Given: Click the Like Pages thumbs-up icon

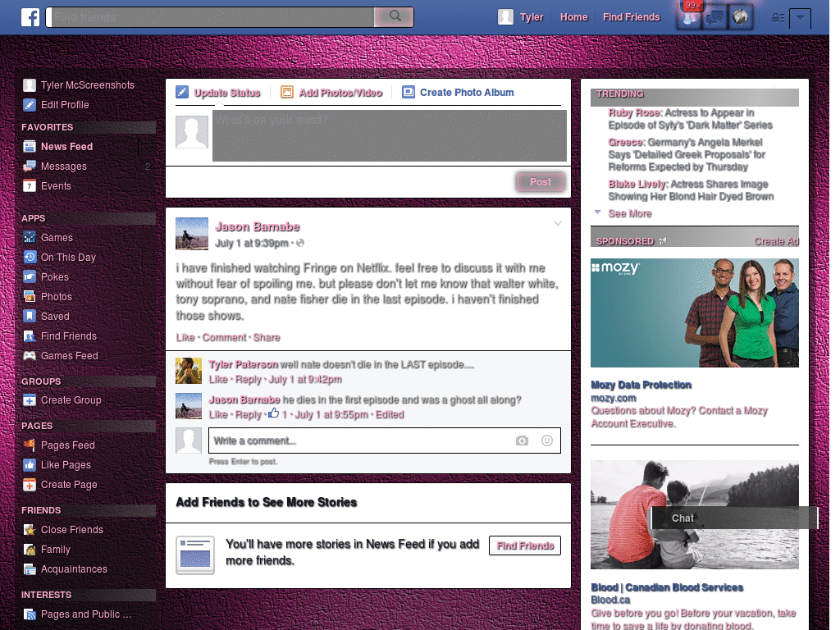Looking at the screenshot, I should click(30, 464).
